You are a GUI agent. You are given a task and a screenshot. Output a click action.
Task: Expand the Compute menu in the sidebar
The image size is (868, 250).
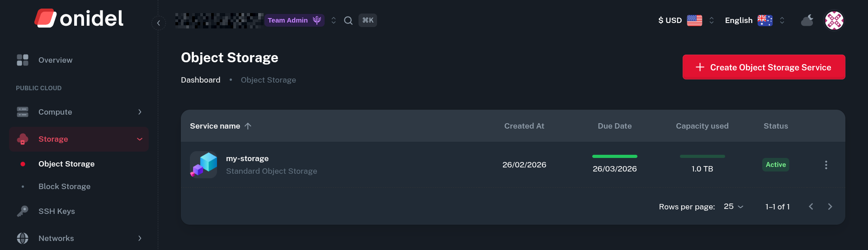pos(79,112)
